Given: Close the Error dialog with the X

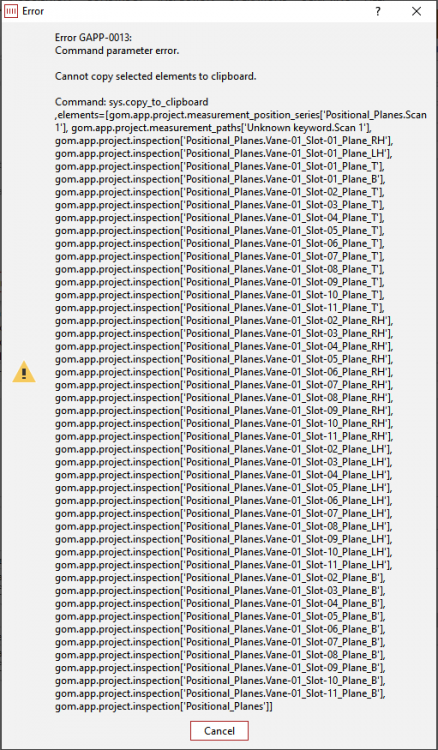Looking at the screenshot, I should 416,11.
